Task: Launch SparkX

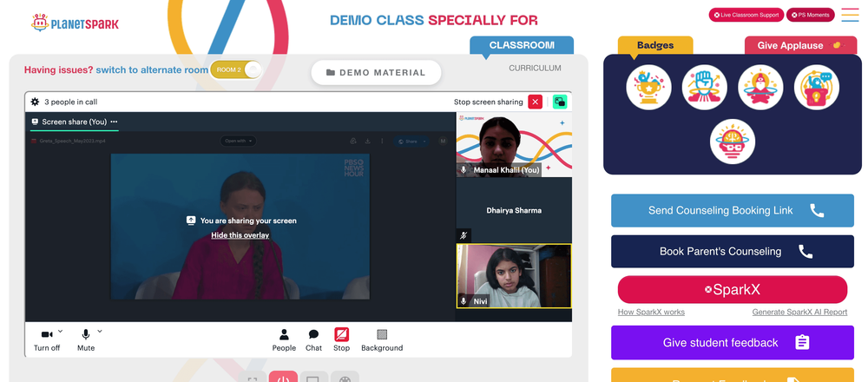Action: [733, 290]
